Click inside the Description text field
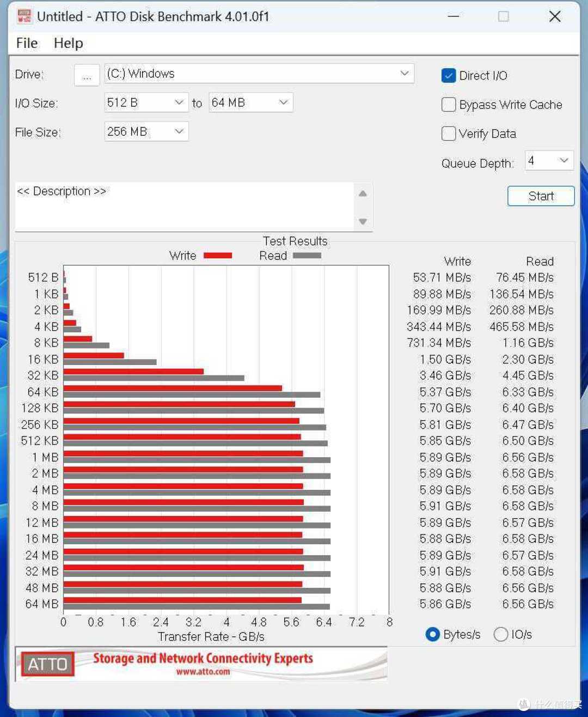This screenshot has width=588, height=717. 185,207
